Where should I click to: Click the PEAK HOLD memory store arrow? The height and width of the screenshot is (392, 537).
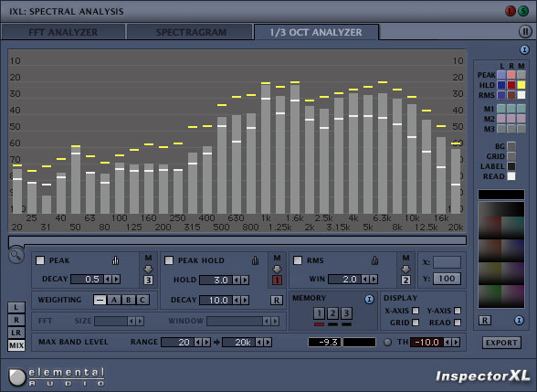pyautogui.click(x=277, y=270)
